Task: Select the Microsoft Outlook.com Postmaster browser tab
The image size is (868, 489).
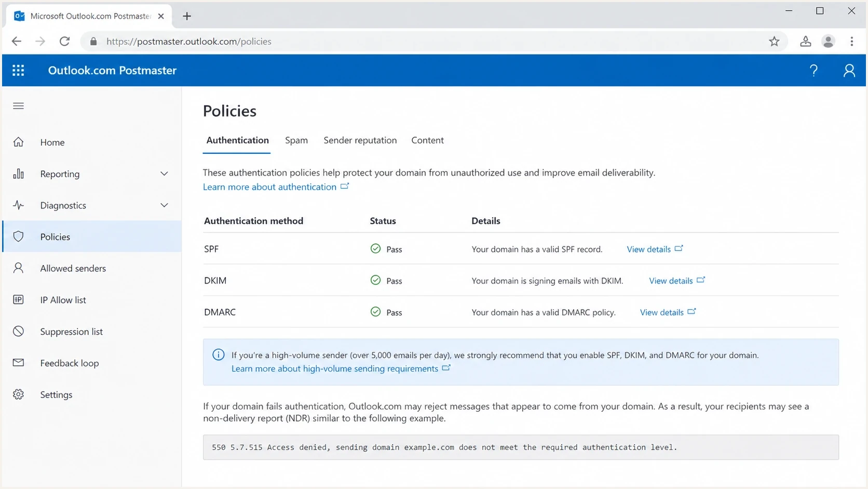Action: 89,16
